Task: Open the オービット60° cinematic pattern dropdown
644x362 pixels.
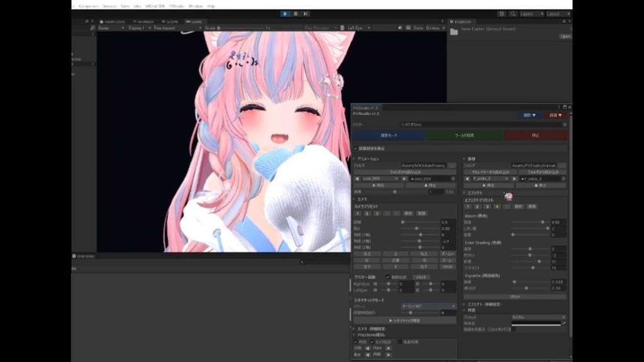Action: pos(428,306)
